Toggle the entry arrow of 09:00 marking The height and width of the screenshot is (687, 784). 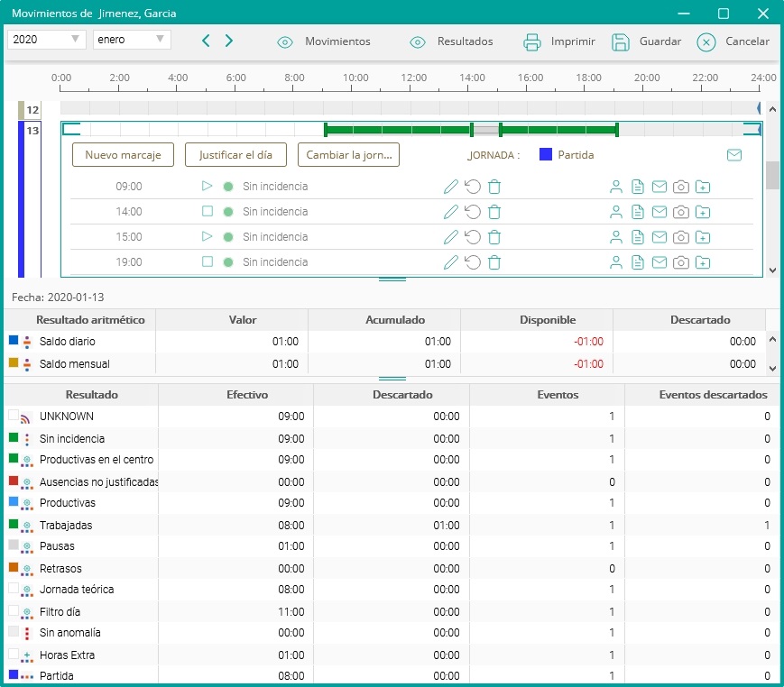[207, 186]
